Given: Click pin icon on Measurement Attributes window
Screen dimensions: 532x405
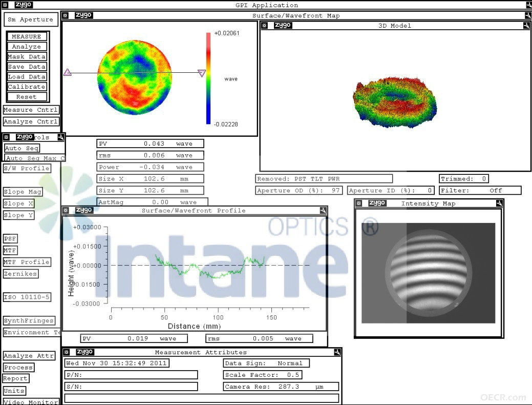Looking at the screenshot, I should click(x=337, y=352).
